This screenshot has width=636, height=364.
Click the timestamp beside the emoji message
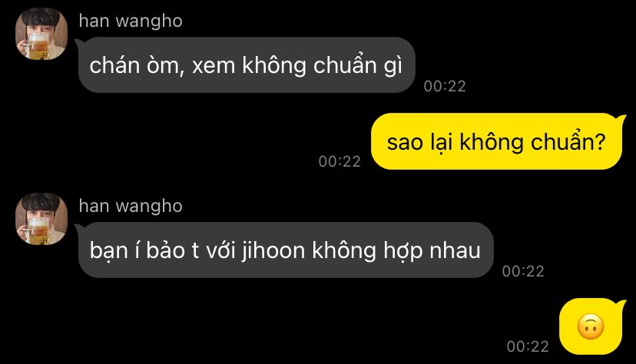(528, 346)
